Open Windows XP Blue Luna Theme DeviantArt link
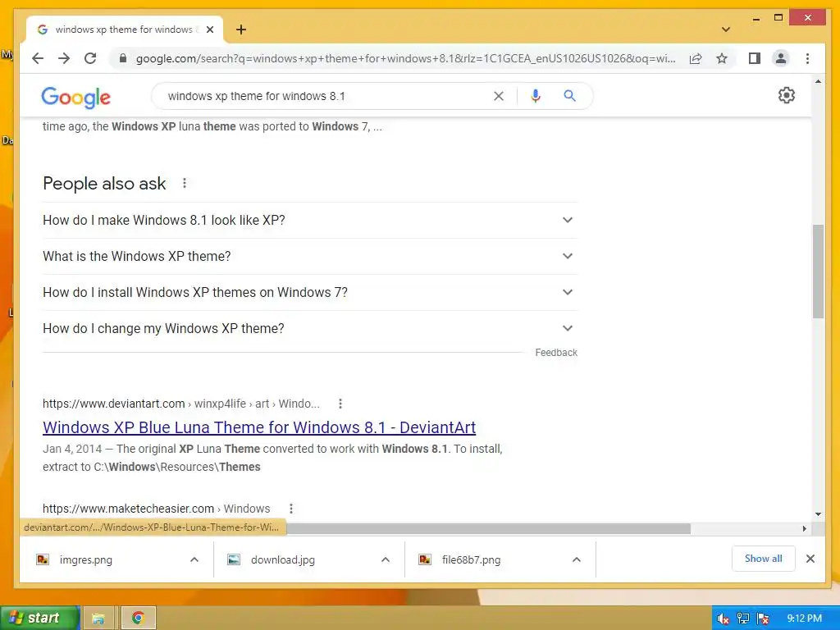Image resolution: width=840 pixels, height=630 pixels. pos(258,427)
